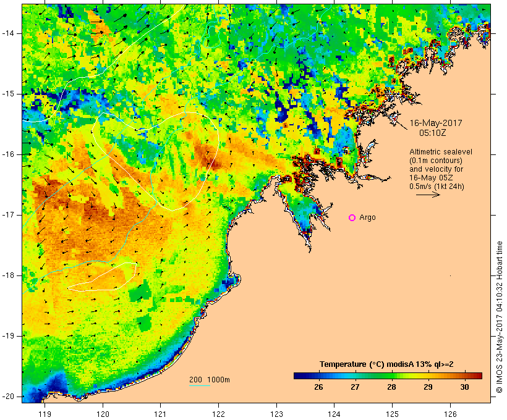
Task: Click the '(0.1m contours)' caption line
Action: [x=435, y=161]
